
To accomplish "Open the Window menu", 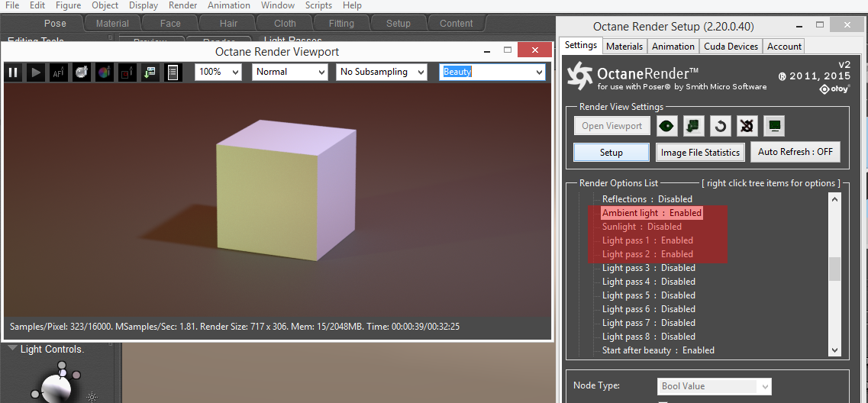I will click(x=278, y=5).
